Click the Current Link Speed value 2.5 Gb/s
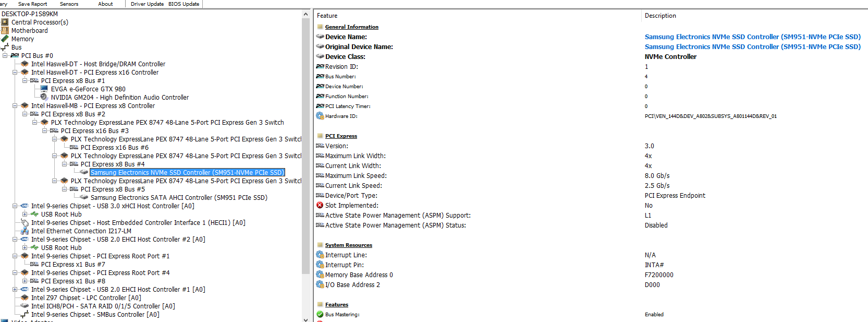Image resolution: width=868 pixels, height=322 pixels. pyautogui.click(x=657, y=186)
